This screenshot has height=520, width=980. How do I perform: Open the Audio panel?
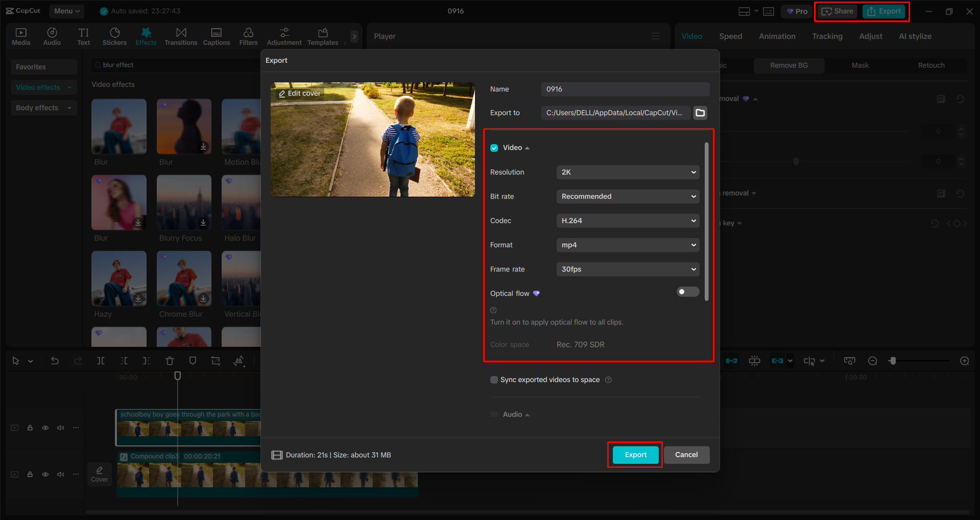(x=52, y=36)
